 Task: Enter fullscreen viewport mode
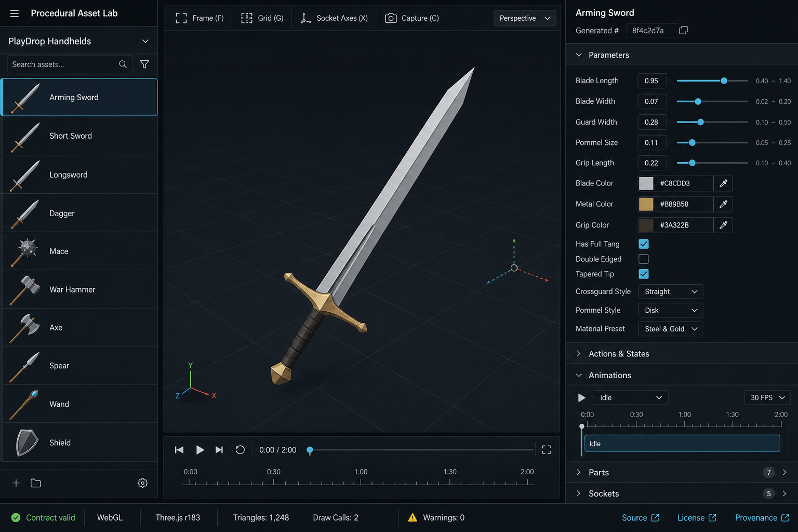point(546,450)
